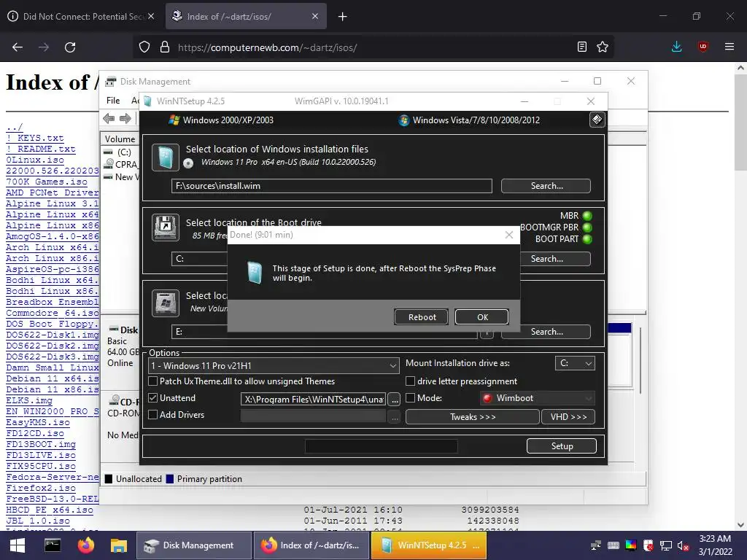Open File Explorer from taskbar

119,545
